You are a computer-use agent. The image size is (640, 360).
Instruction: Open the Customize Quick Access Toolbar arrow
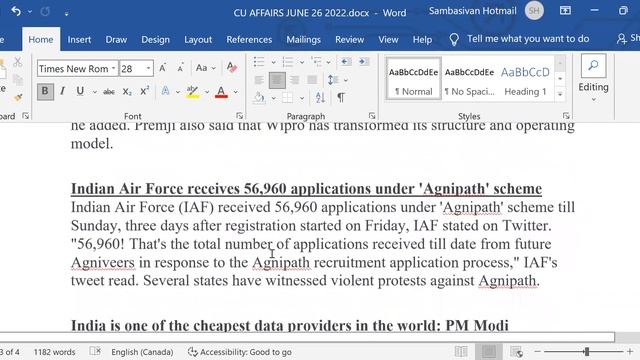coord(66,13)
